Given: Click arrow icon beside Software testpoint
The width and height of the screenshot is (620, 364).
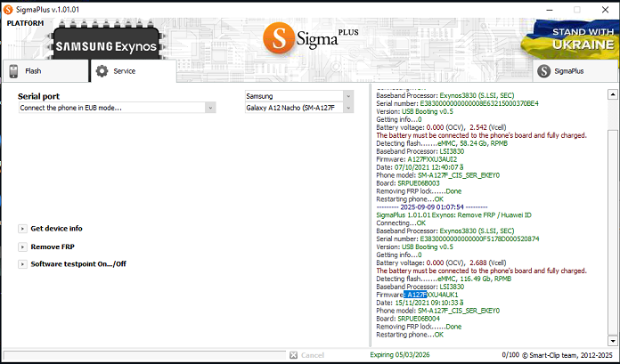Looking at the screenshot, I should point(22,264).
